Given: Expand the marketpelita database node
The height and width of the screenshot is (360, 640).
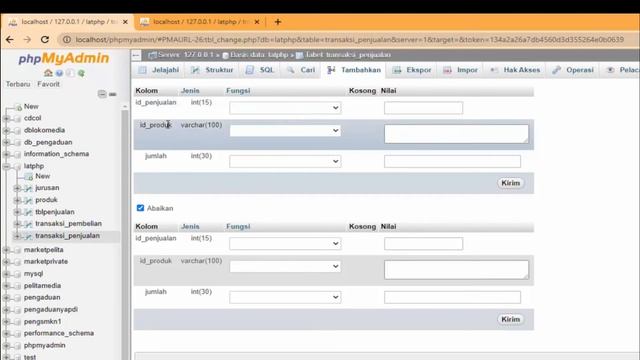Looking at the screenshot, I should [7, 250].
